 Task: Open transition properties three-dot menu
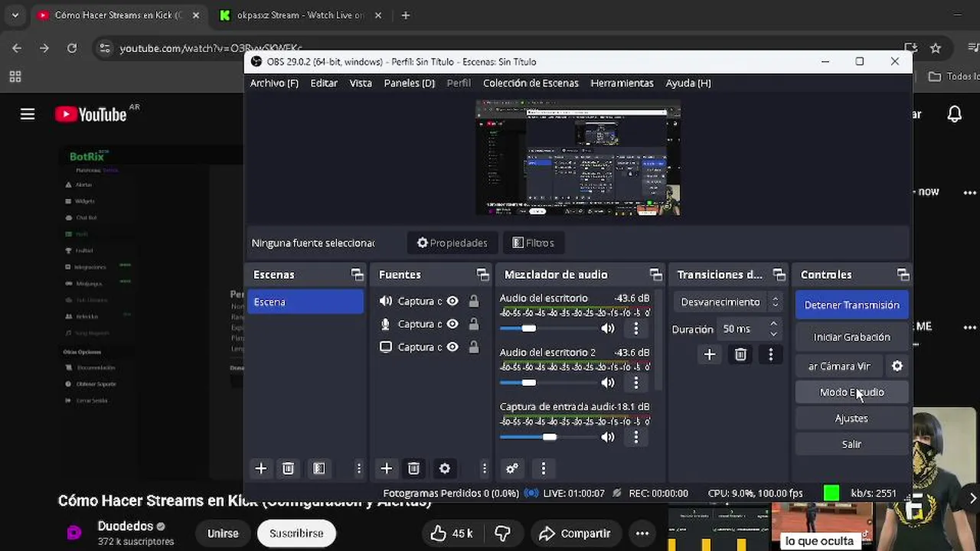[x=771, y=354]
